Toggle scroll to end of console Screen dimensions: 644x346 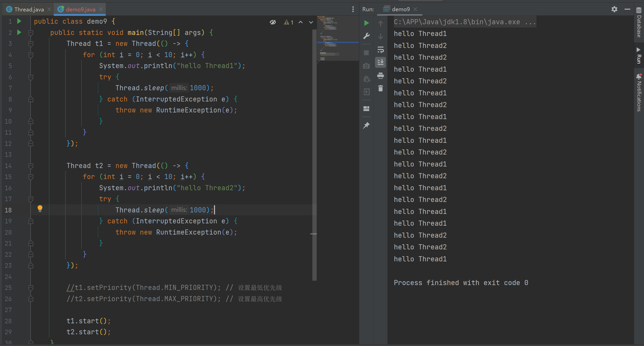[x=381, y=62]
